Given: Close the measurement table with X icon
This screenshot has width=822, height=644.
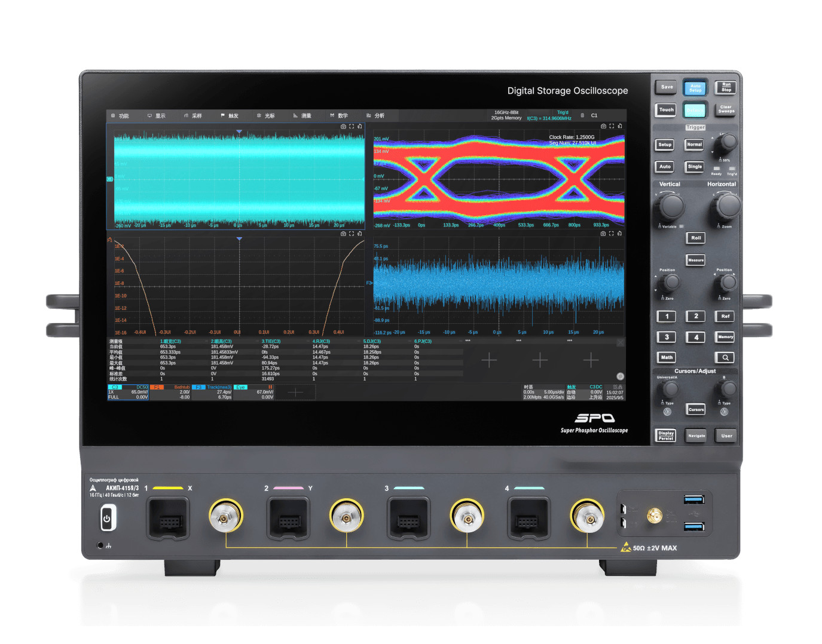Looking at the screenshot, I should (620, 342).
